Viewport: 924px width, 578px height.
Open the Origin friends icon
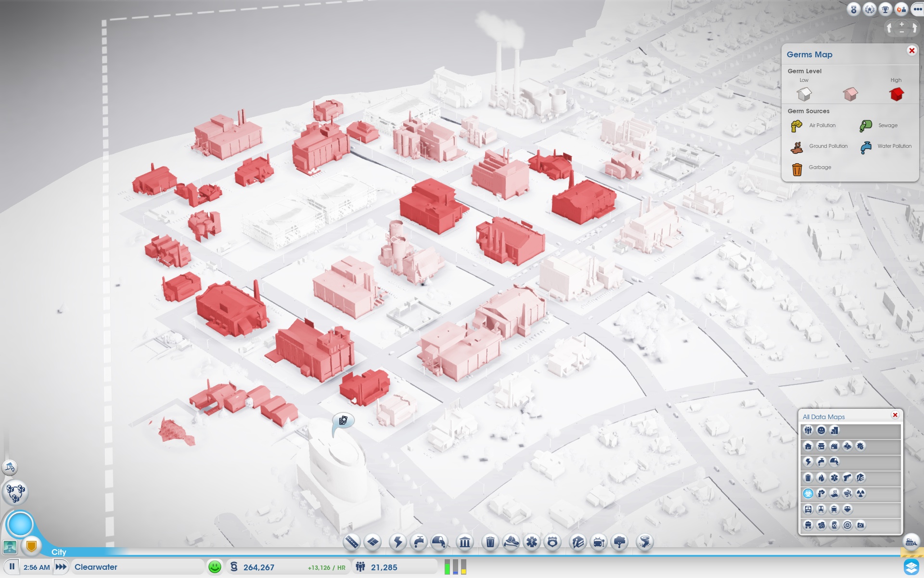click(x=901, y=9)
